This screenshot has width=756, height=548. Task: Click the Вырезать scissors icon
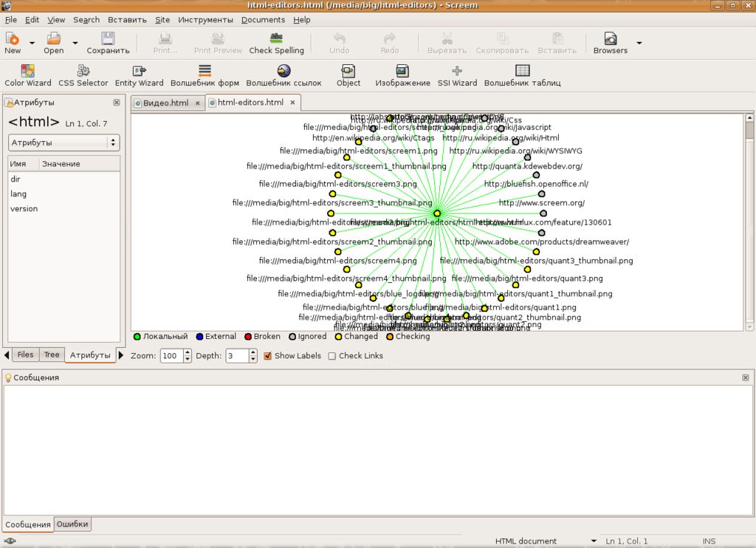pyautogui.click(x=447, y=38)
